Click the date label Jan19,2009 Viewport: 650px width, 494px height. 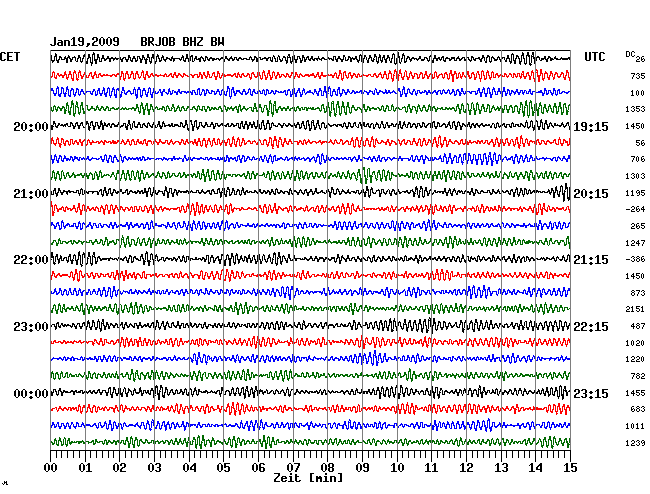(85, 42)
